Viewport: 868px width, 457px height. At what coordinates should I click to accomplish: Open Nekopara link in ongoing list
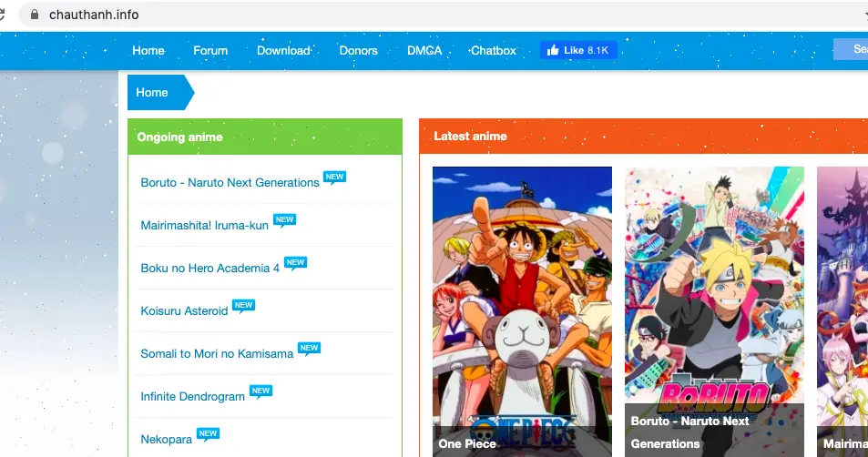166,440
